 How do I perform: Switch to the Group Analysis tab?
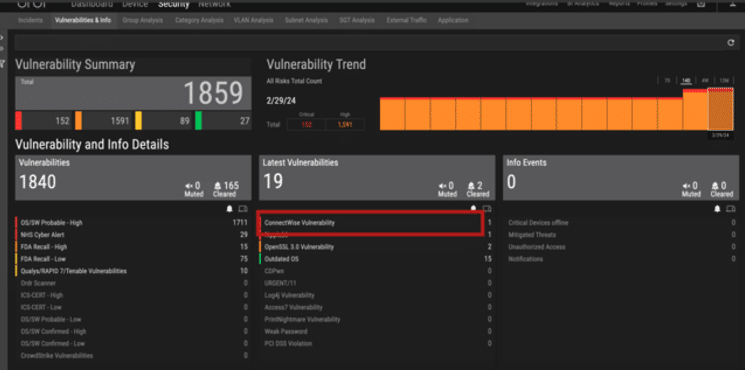pos(143,20)
